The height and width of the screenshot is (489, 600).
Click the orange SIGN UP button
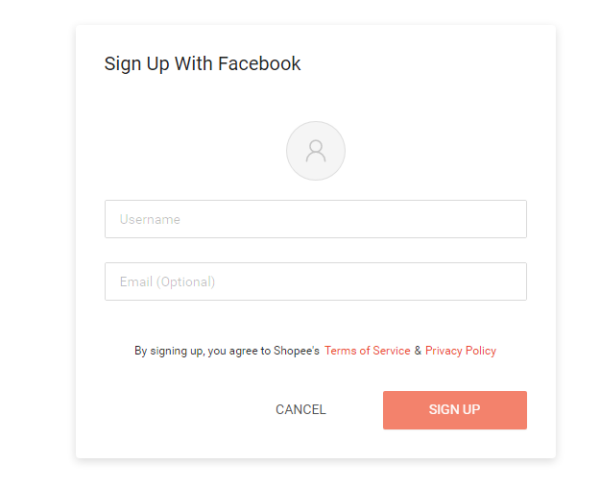point(454,410)
